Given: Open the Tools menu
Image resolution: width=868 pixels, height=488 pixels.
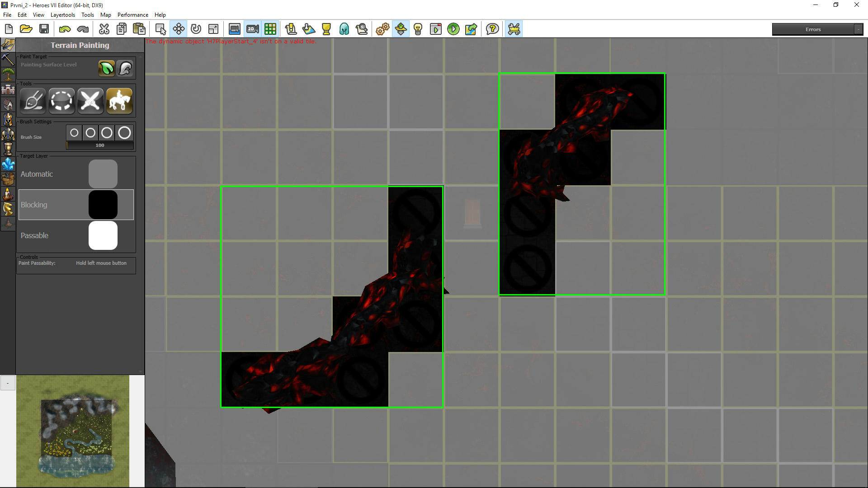Looking at the screenshot, I should (88, 15).
